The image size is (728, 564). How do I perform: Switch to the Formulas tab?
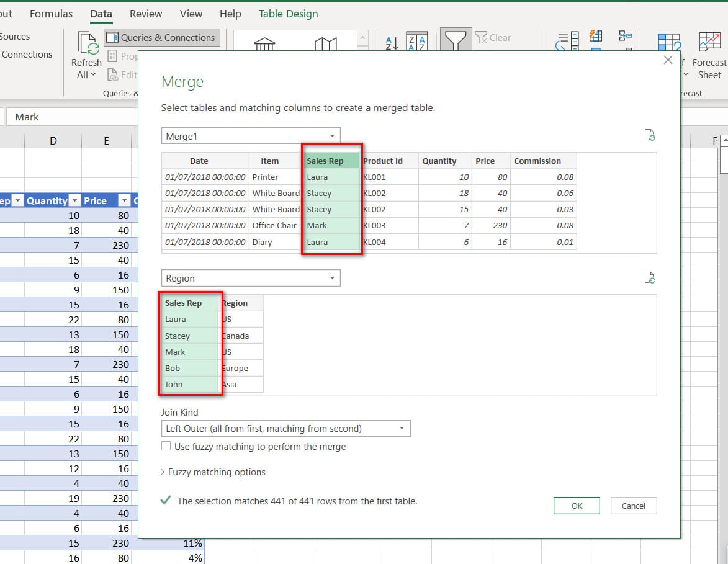[51, 14]
